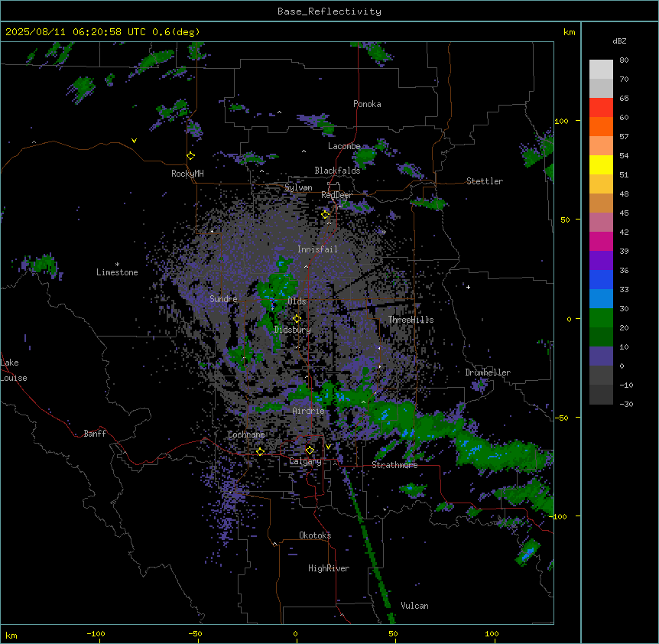Click the dark blue swatch in dBZ legend
This screenshot has height=644, width=659.
[x=601, y=279]
